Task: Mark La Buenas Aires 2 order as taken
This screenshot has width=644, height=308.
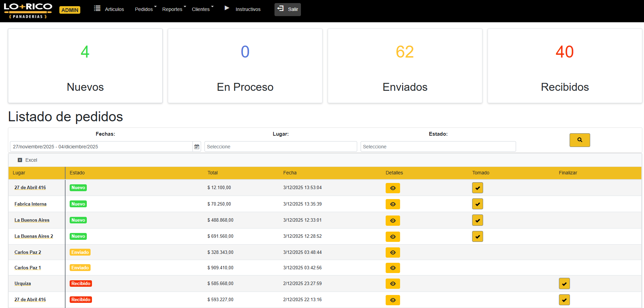Action: 477,236
